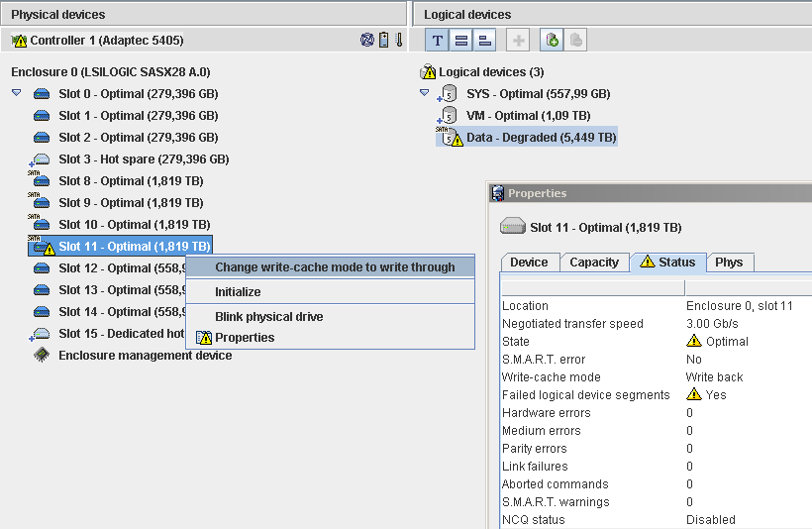Open the Capacity tab in Properties
Viewport: 812px width, 529px height.
tap(594, 263)
